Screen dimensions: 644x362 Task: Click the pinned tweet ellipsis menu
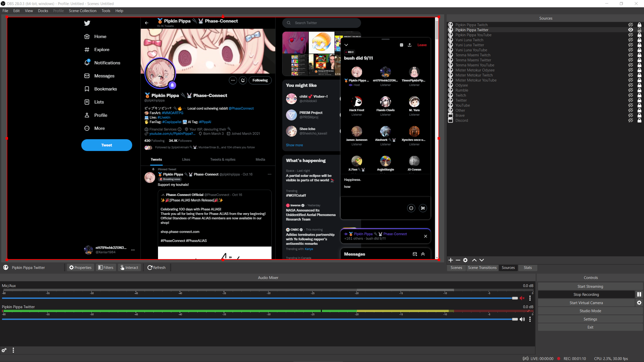coord(270,174)
